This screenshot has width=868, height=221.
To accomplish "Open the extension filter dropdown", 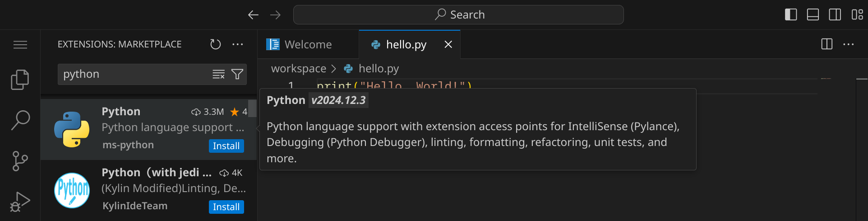I will pyautogui.click(x=237, y=74).
